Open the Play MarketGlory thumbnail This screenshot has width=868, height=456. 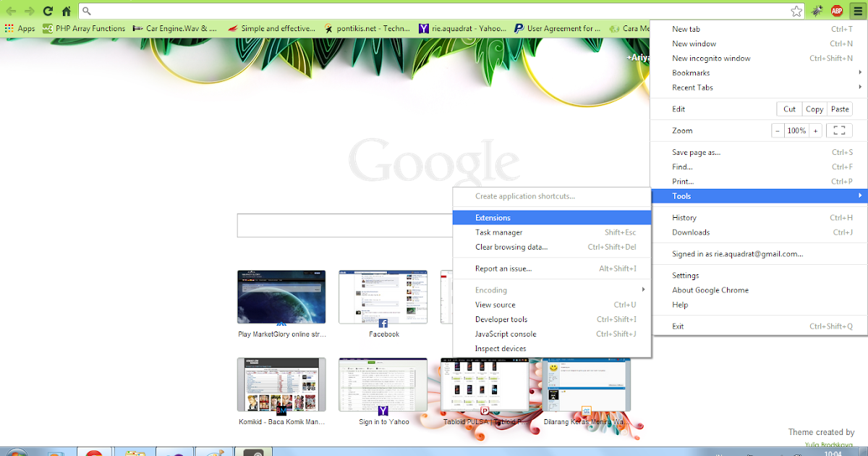click(x=281, y=297)
